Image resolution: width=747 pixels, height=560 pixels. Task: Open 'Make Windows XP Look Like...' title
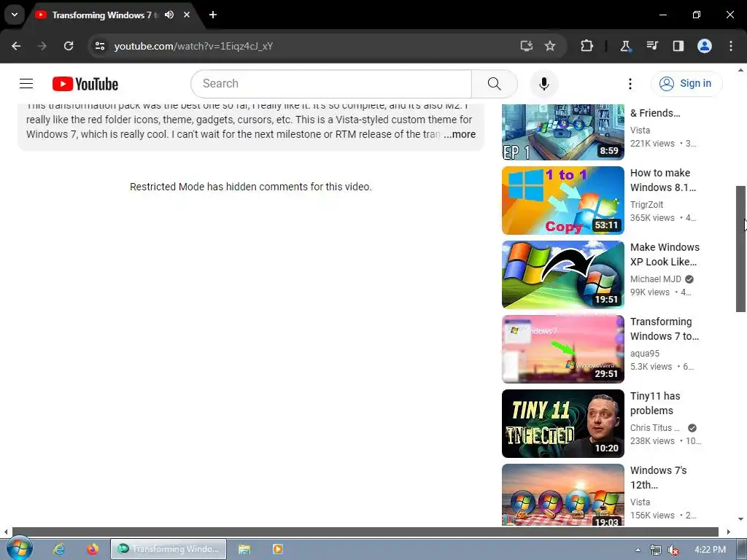click(x=665, y=254)
